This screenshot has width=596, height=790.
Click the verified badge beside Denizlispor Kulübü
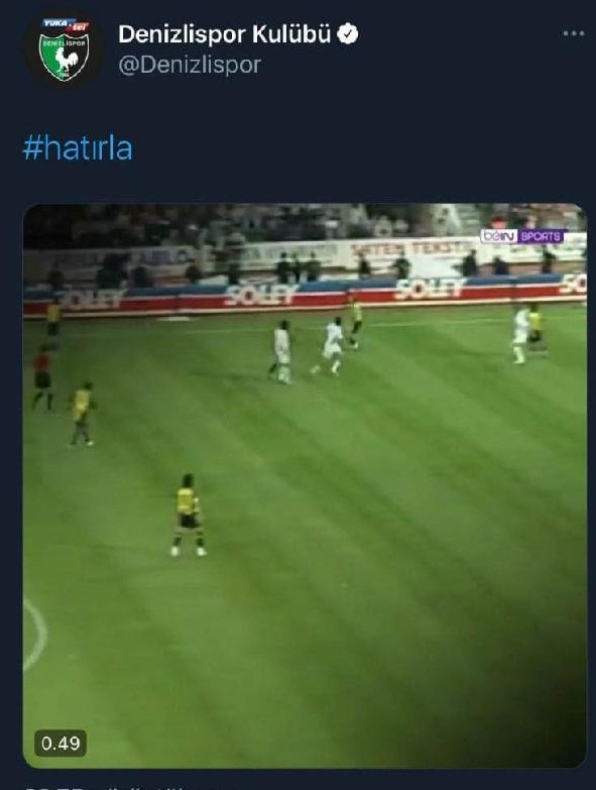[347, 34]
